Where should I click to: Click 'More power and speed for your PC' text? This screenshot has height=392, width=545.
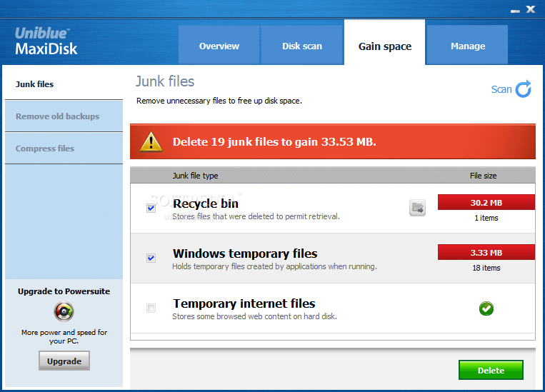64,336
